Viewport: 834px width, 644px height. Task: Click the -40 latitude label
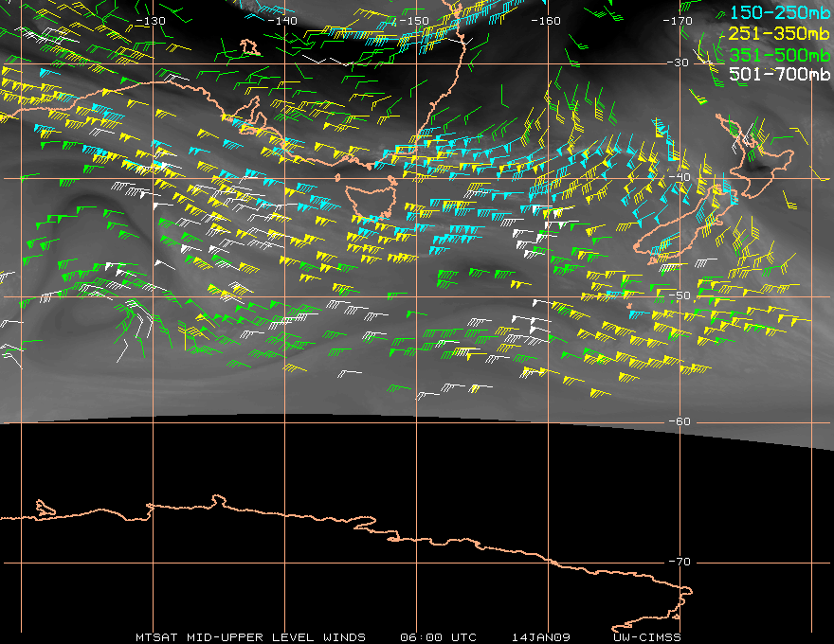pos(680,177)
